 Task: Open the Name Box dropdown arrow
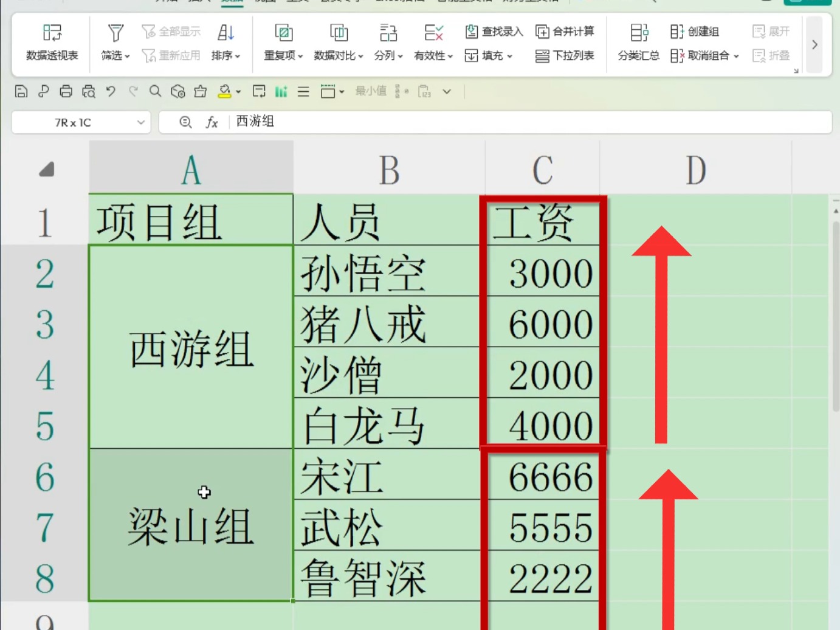pyautogui.click(x=141, y=122)
